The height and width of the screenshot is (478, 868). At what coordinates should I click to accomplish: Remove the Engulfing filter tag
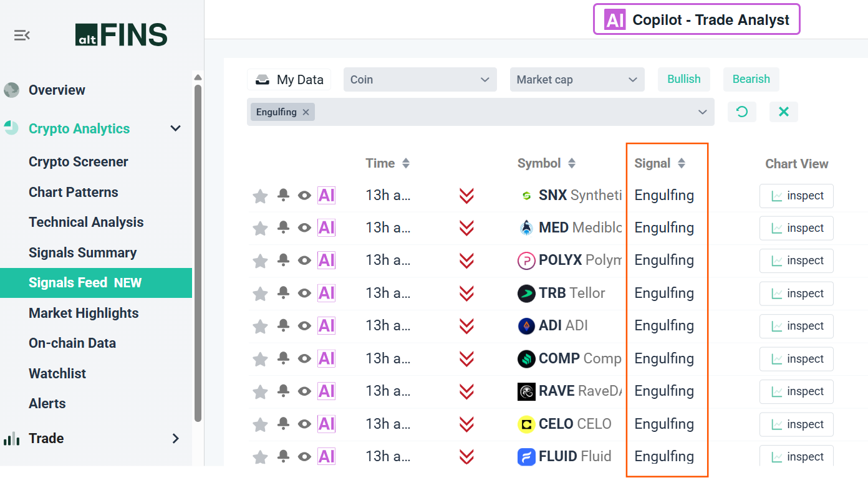pos(306,112)
